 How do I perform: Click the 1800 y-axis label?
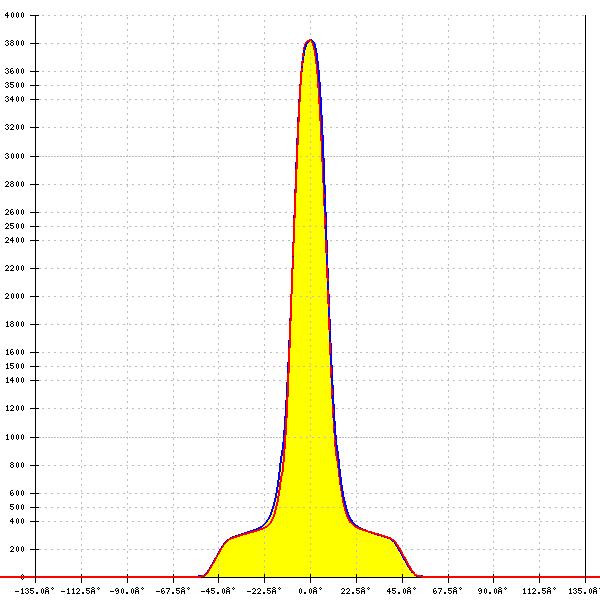click(x=15, y=324)
